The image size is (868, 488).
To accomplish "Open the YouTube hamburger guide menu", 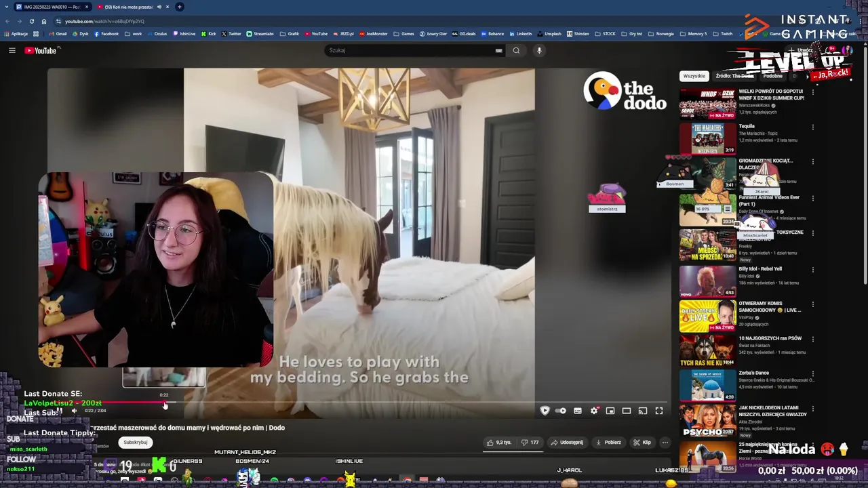I will [12, 50].
